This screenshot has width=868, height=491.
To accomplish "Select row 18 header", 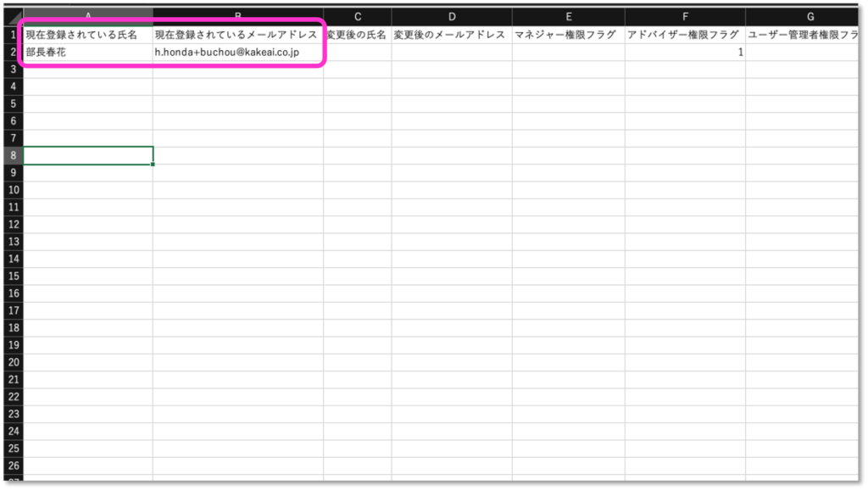I will [14, 327].
